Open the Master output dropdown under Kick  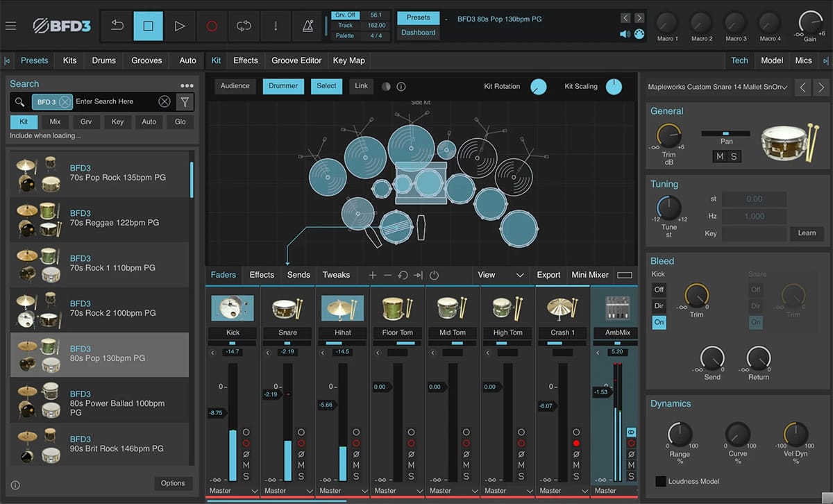232,490
